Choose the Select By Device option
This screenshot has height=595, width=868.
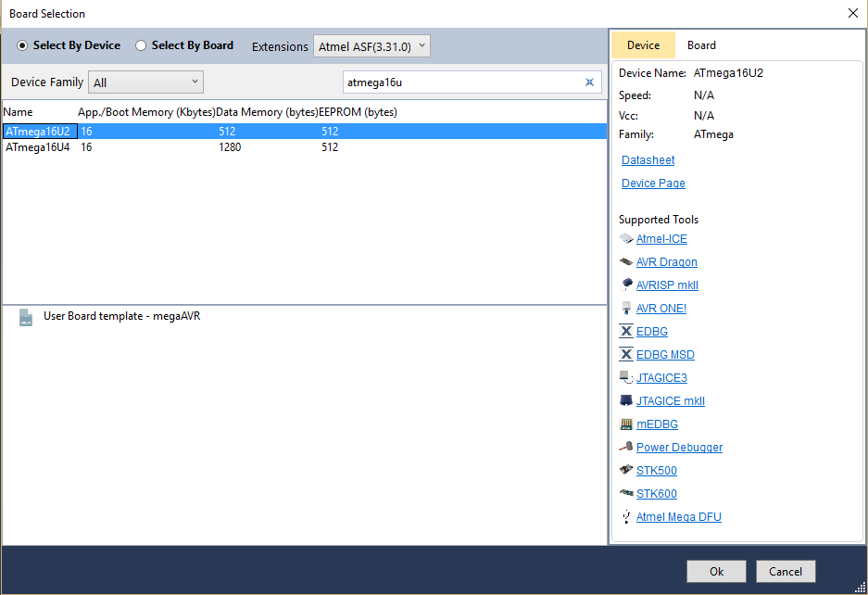click(x=69, y=45)
